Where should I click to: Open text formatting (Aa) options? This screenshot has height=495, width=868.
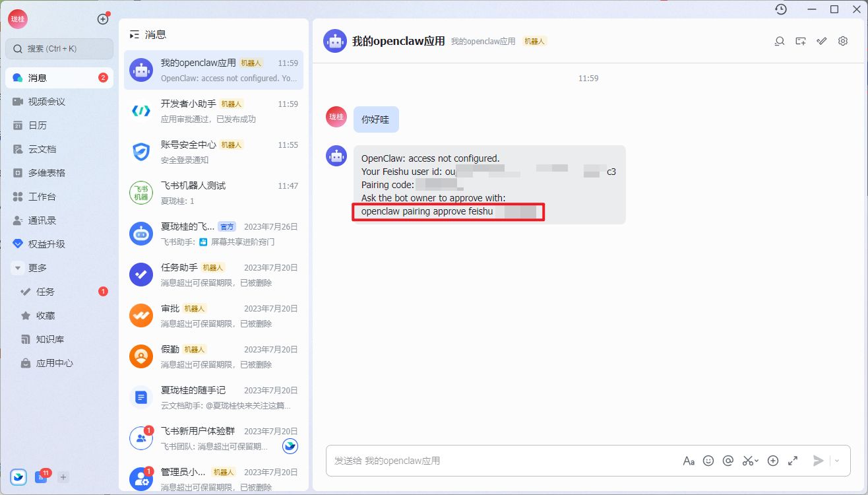point(689,461)
